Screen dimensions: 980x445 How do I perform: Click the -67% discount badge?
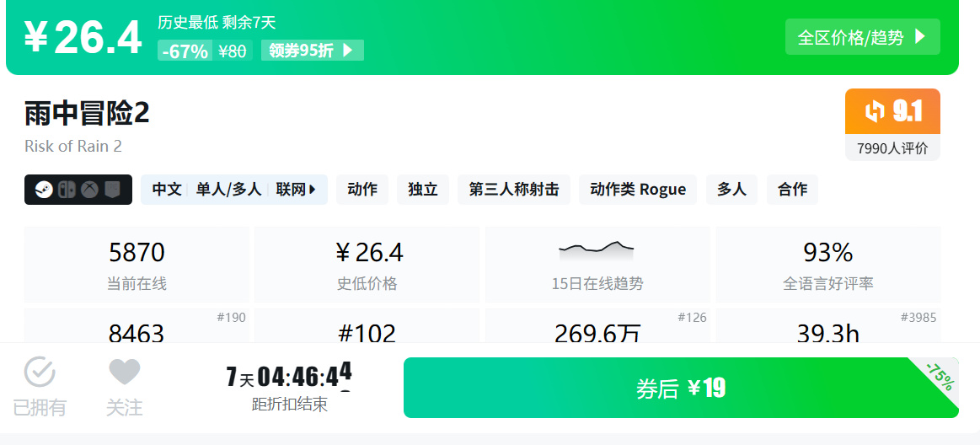tap(185, 51)
